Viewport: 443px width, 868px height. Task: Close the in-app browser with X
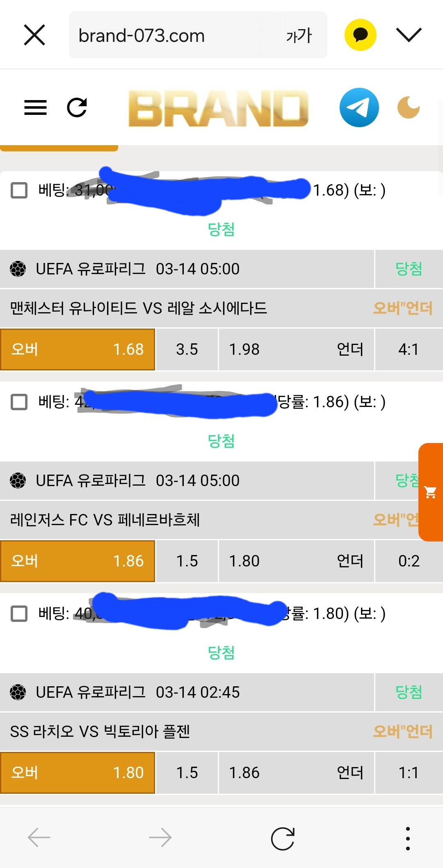tap(34, 35)
